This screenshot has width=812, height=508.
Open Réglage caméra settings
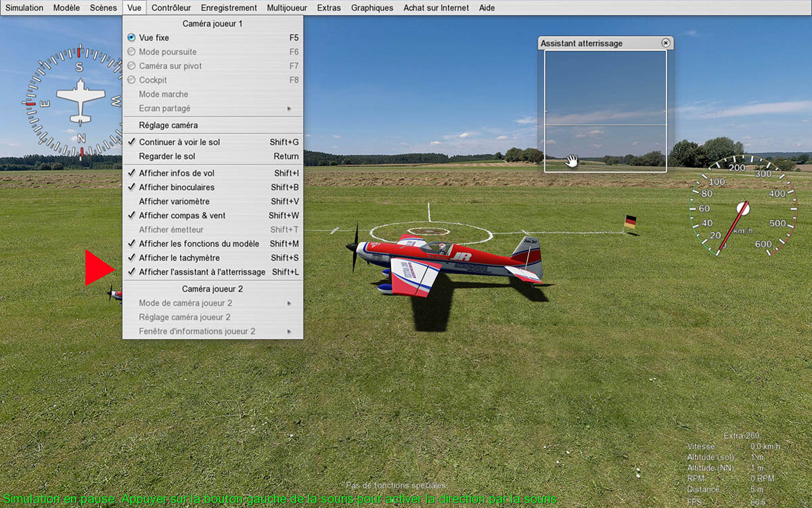(x=168, y=125)
